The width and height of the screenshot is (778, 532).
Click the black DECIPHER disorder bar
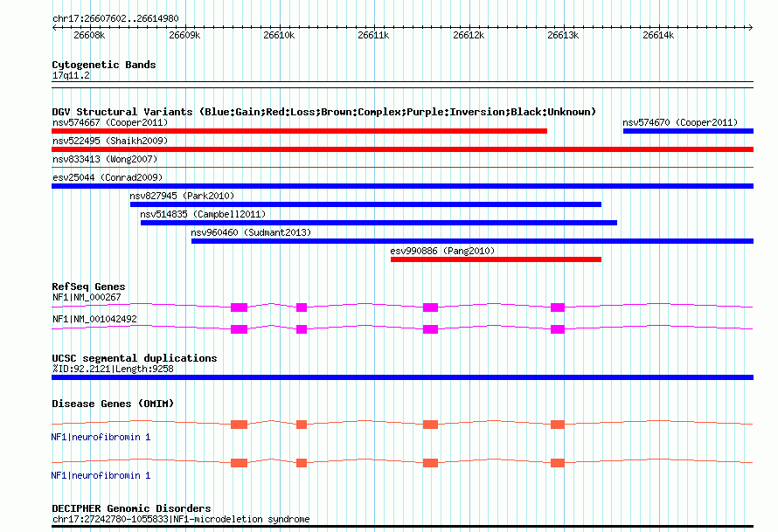[402, 527]
